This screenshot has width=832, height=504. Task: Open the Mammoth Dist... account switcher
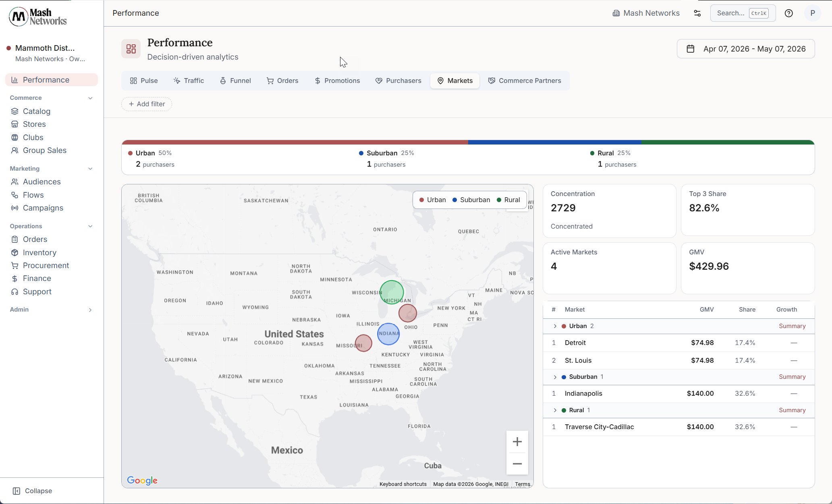(52, 53)
